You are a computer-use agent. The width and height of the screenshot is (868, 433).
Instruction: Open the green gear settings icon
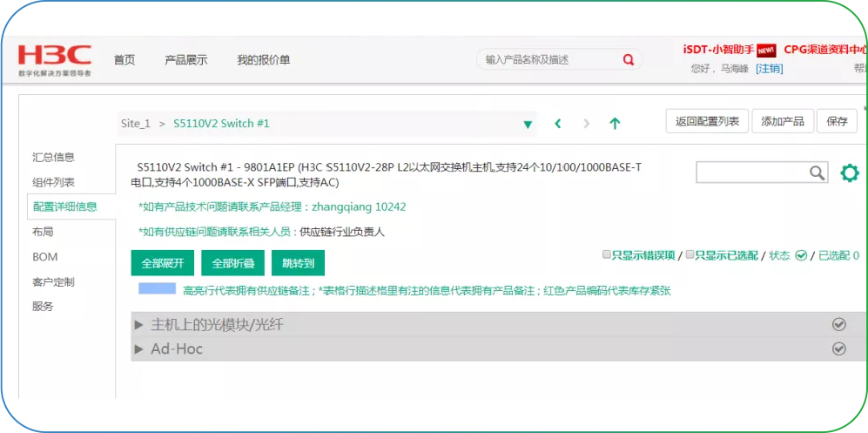coord(849,173)
